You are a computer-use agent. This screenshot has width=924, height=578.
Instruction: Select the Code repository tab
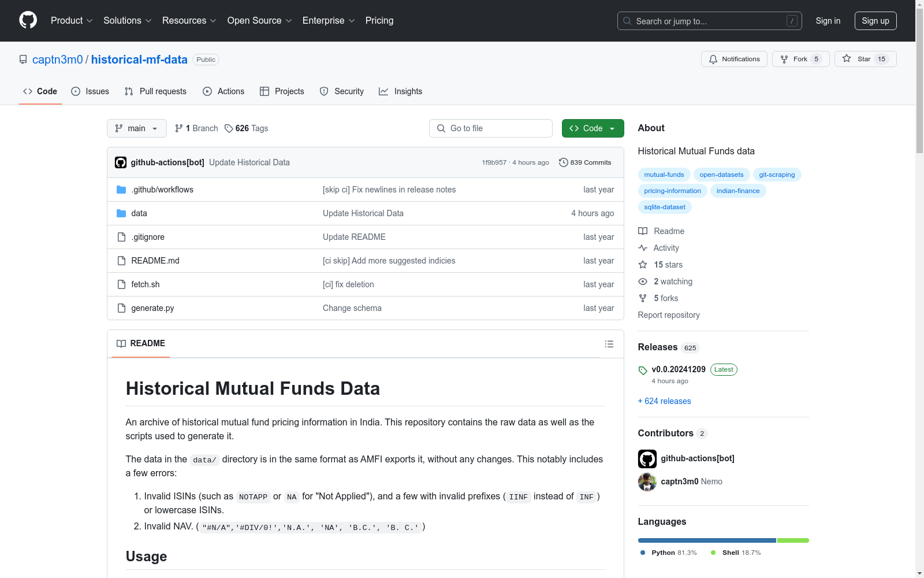40,91
